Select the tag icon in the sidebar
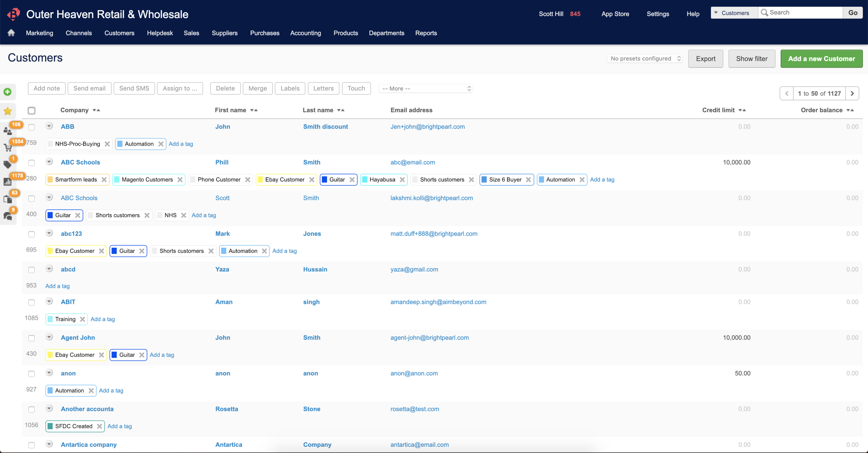 click(x=8, y=164)
